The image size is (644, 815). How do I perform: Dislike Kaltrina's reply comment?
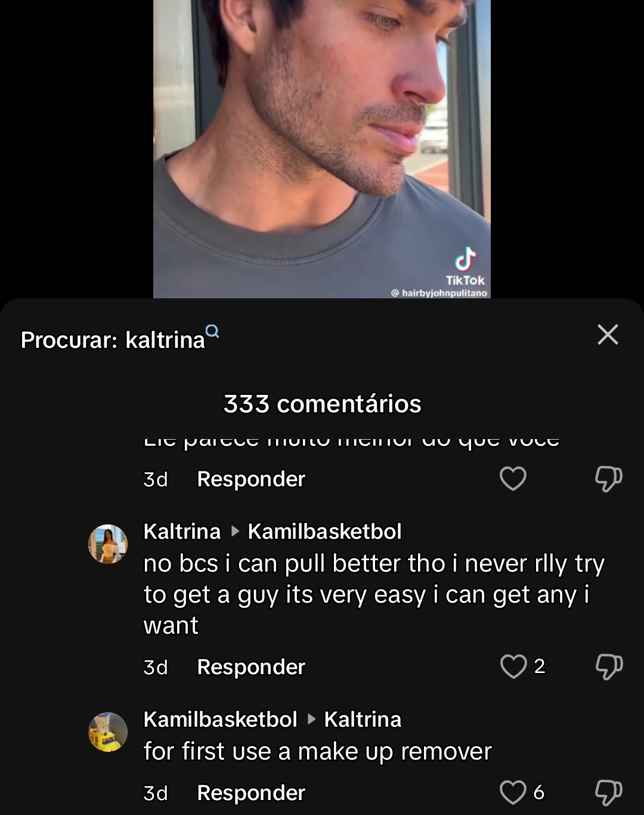[x=608, y=666]
